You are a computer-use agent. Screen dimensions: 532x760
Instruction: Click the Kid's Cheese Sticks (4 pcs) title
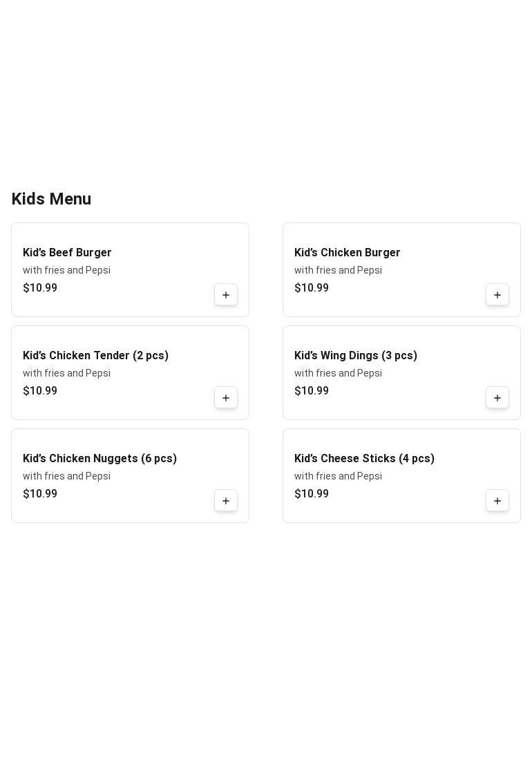click(x=364, y=459)
